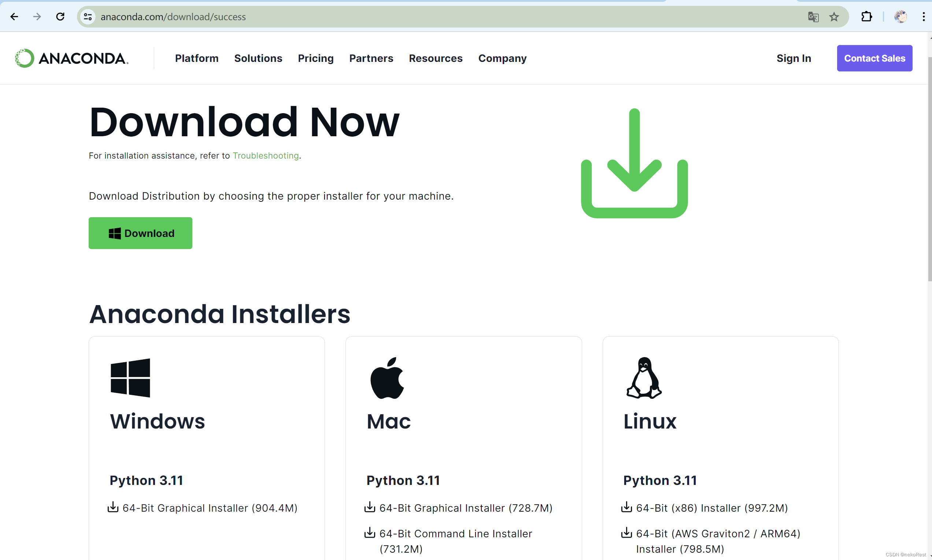
Task: Click the Linux card title
Action: [x=650, y=421]
